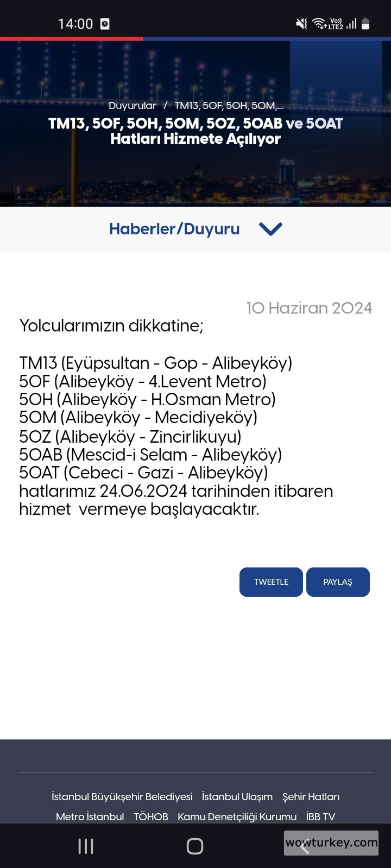Open the Recent apps icon

[x=85, y=846]
